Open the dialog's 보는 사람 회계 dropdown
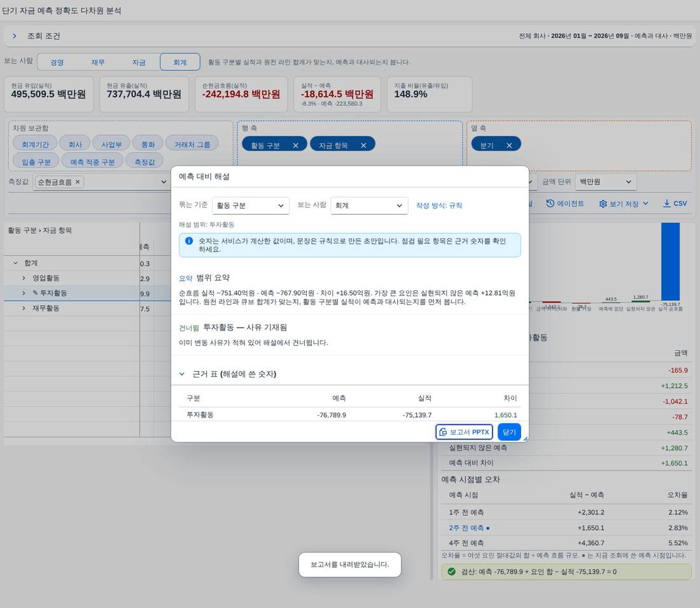700x608 pixels. [x=369, y=206]
